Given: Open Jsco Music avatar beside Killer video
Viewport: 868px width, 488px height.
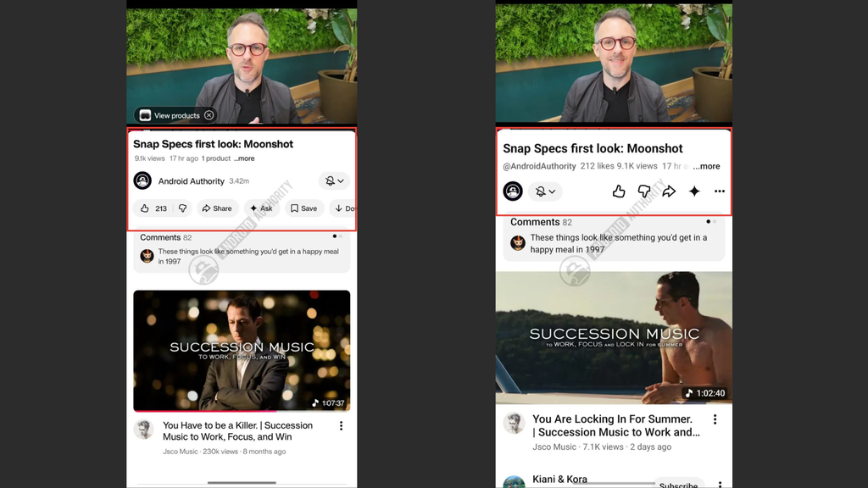Looking at the screenshot, I should (144, 430).
